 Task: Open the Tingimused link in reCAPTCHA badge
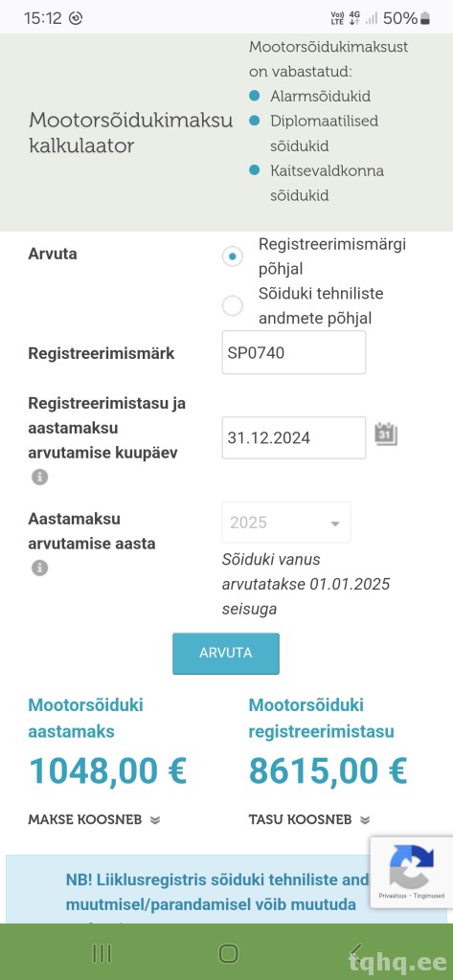point(428,896)
